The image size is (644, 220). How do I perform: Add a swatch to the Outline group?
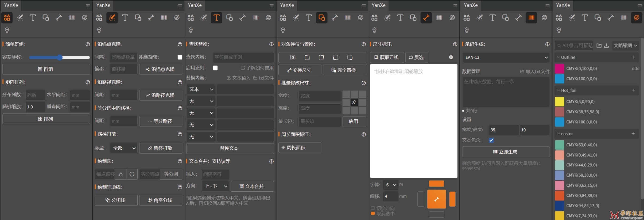click(633, 57)
